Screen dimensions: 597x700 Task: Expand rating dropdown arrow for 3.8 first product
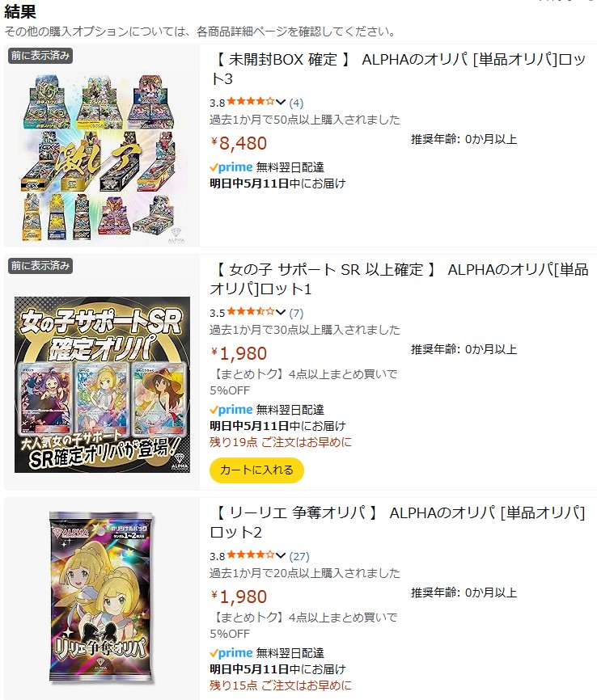point(281,102)
